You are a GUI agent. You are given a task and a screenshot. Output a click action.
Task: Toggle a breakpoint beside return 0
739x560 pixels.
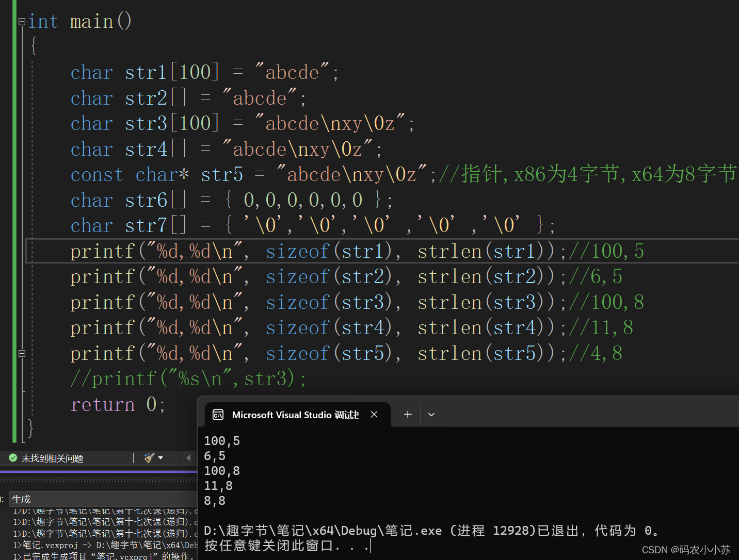5,404
